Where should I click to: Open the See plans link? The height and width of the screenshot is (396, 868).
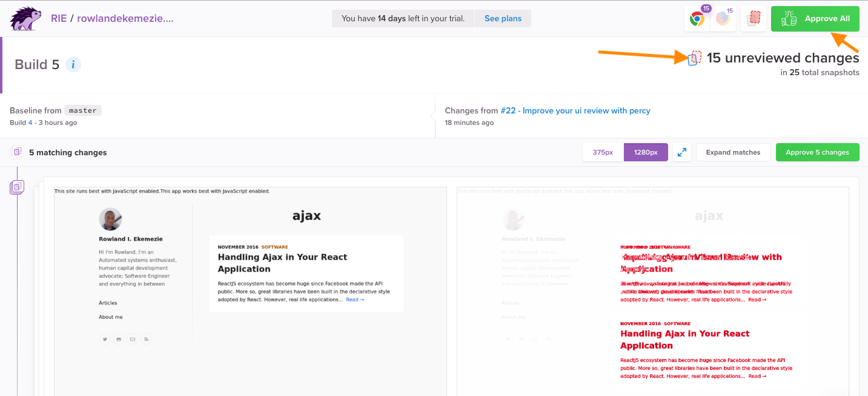click(x=503, y=19)
